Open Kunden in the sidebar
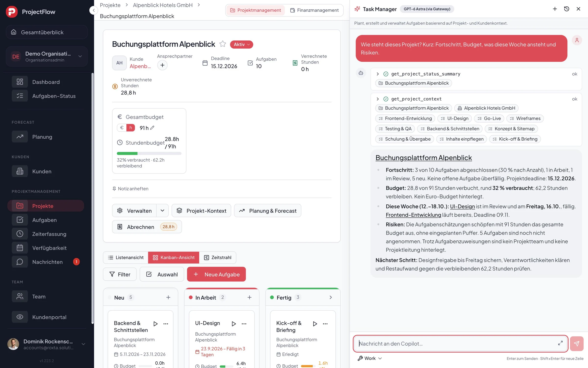Viewport: 588px width, 368px height. [x=46, y=171]
